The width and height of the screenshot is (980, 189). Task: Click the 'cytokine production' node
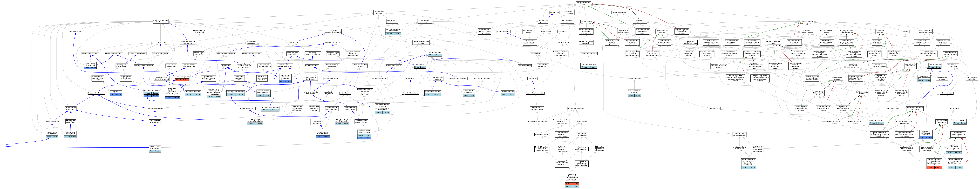[x=634, y=78]
